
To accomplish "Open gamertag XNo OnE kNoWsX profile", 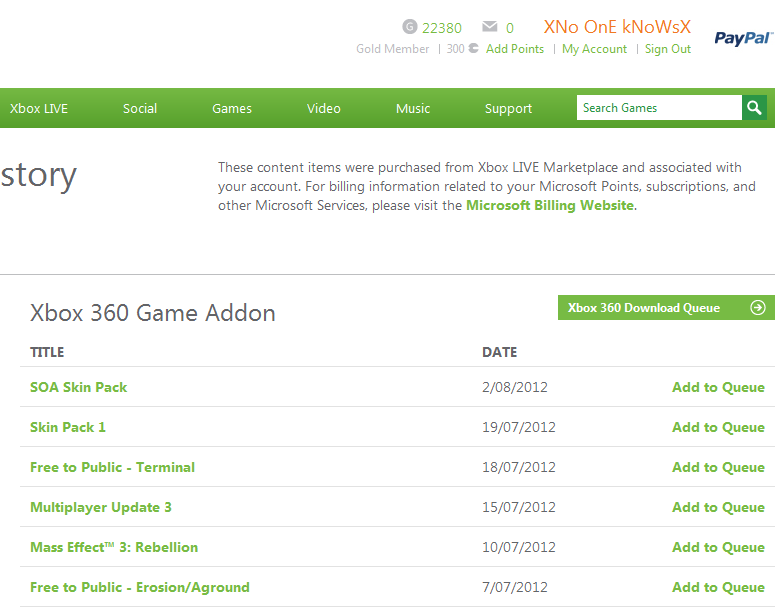I will coord(617,27).
